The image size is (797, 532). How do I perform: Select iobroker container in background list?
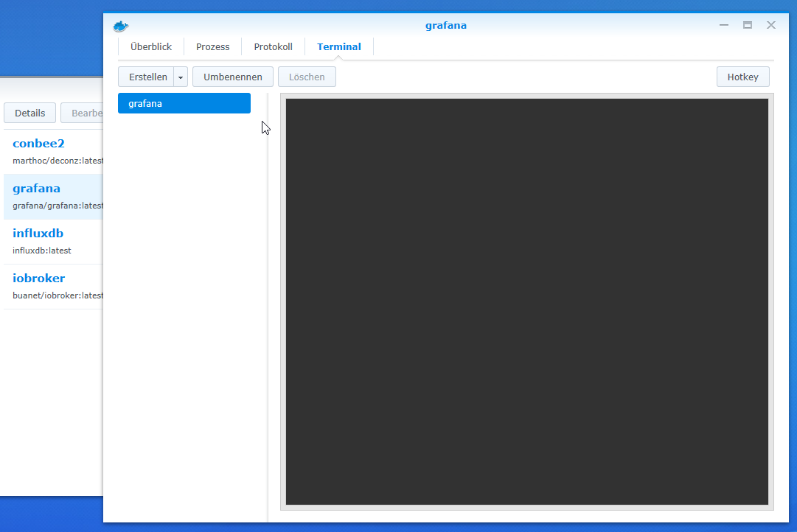coord(53,287)
